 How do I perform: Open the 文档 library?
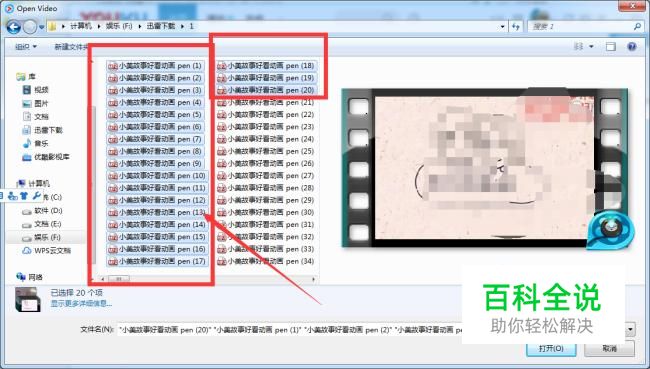pyautogui.click(x=36, y=117)
